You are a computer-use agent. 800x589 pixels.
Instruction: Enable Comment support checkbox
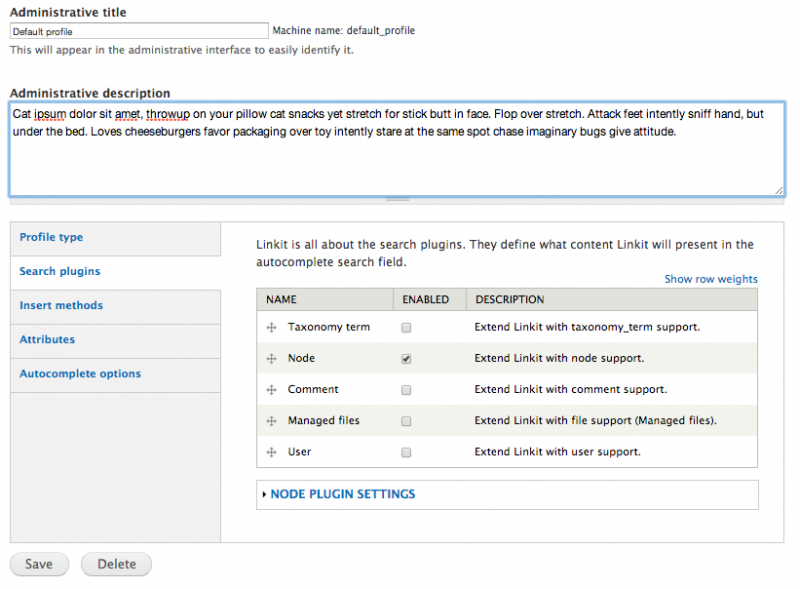(406, 389)
